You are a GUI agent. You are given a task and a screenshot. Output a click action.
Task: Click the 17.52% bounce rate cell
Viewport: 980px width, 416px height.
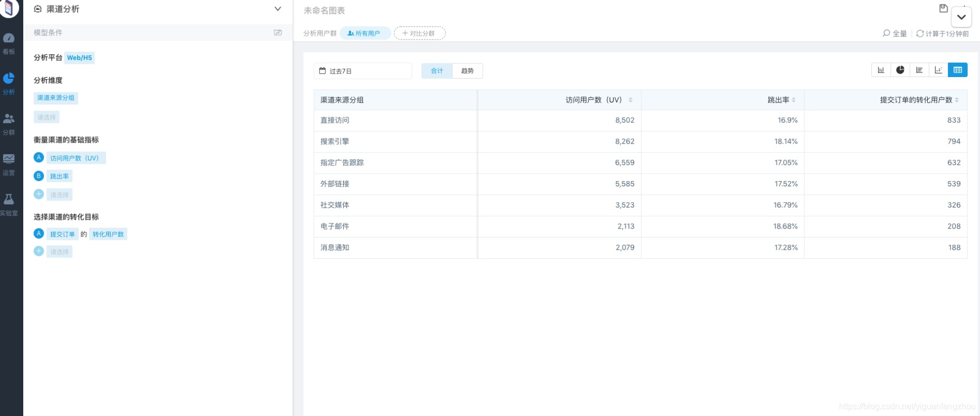pyautogui.click(x=723, y=184)
